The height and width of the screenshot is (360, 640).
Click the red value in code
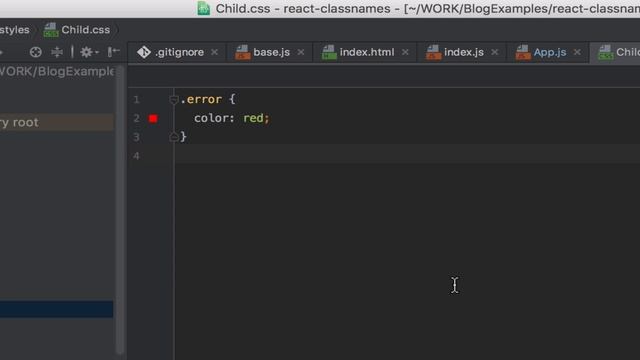click(x=253, y=118)
